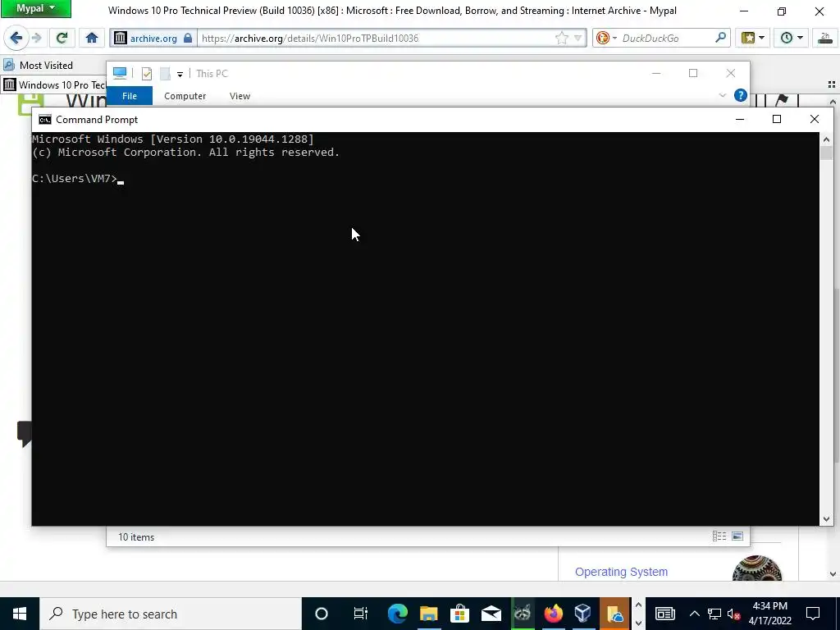This screenshot has height=630, width=840.
Task: Open the Mypal history clock dropdown
Action: tap(791, 38)
